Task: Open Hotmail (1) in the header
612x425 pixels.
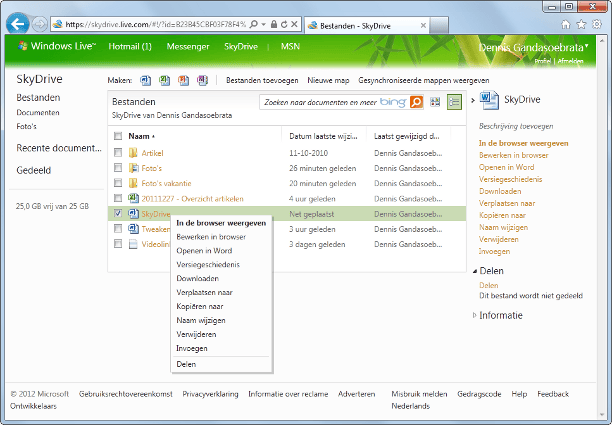Action: (130, 46)
